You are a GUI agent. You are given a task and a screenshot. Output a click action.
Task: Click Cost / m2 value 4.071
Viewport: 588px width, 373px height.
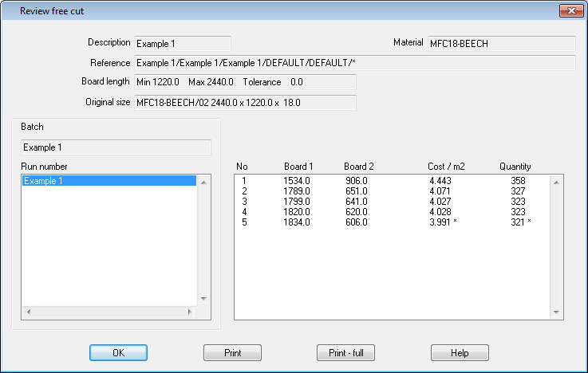tap(440, 191)
